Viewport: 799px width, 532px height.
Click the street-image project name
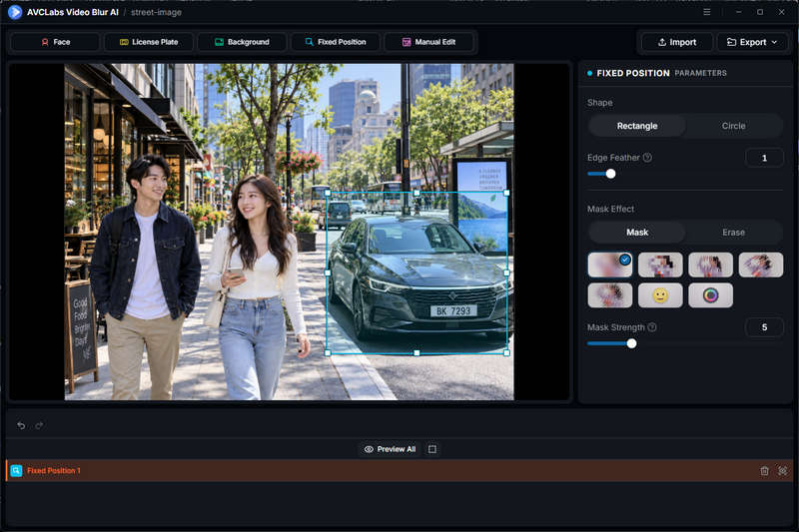pos(156,12)
